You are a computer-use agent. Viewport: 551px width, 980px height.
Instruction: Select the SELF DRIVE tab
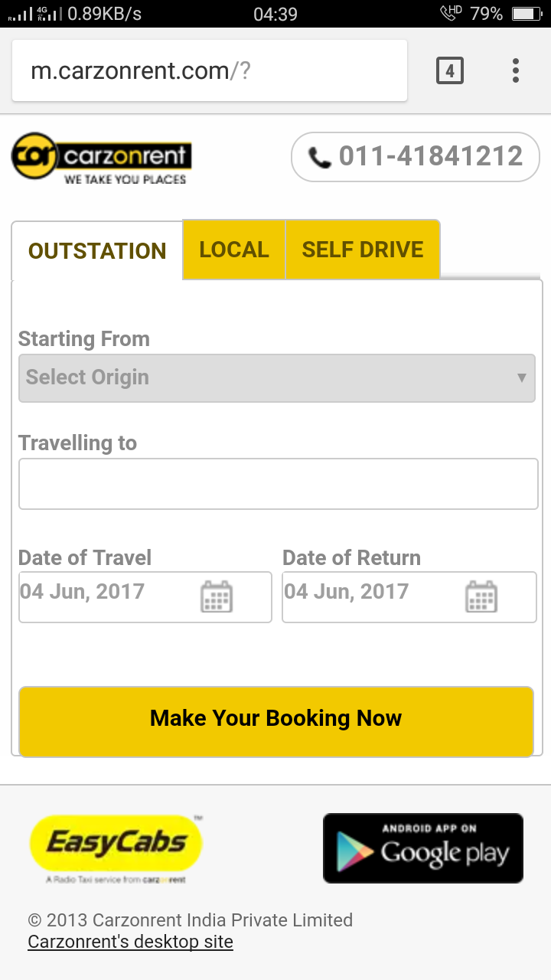click(x=363, y=250)
